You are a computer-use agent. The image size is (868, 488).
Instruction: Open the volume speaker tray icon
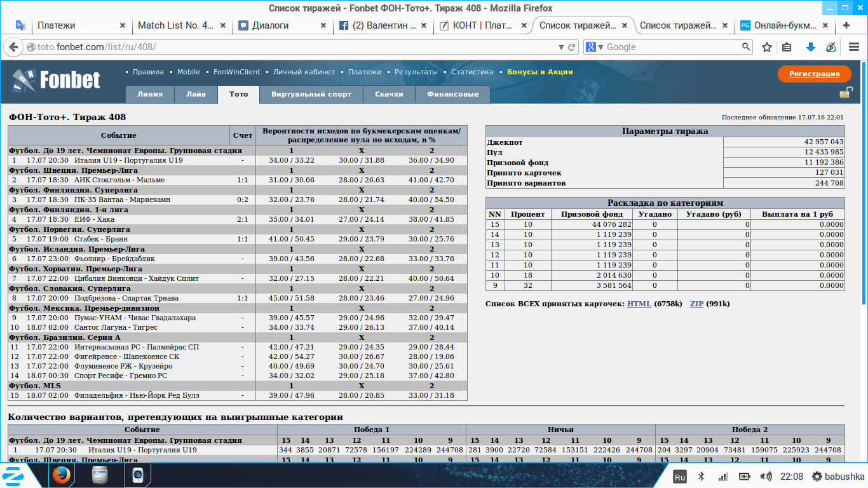tap(766, 477)
